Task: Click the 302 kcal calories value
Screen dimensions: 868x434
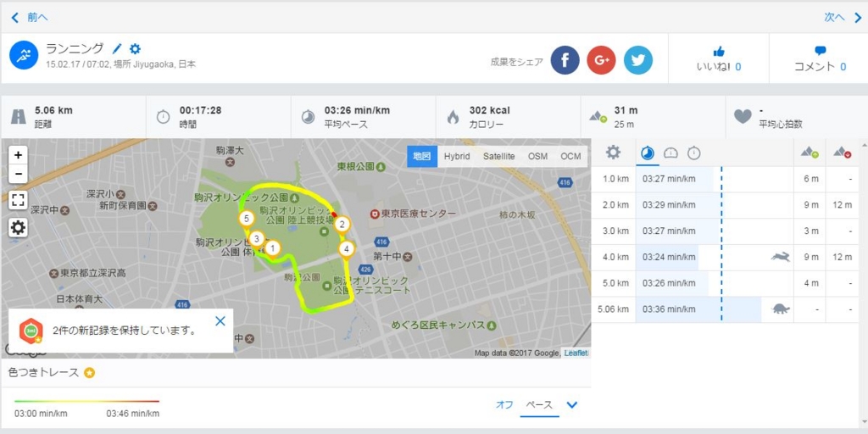Action: coord(489,110)
